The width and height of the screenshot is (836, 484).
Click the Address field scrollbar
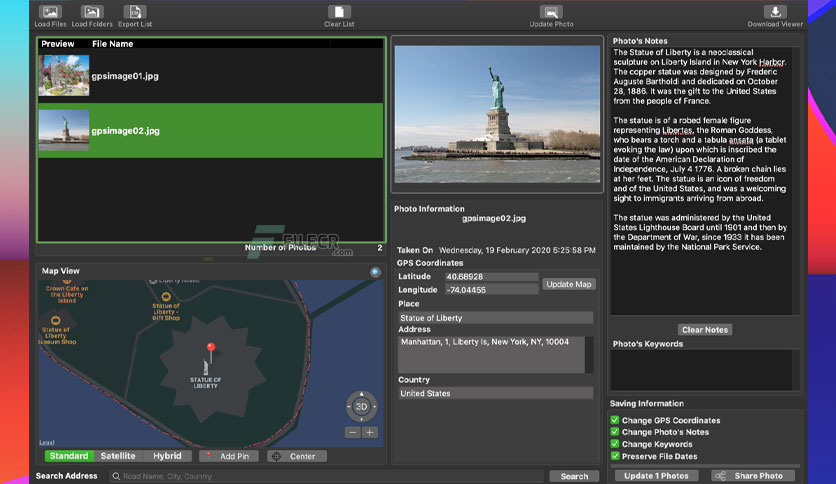pyautogui.click(x=589, y=354)
